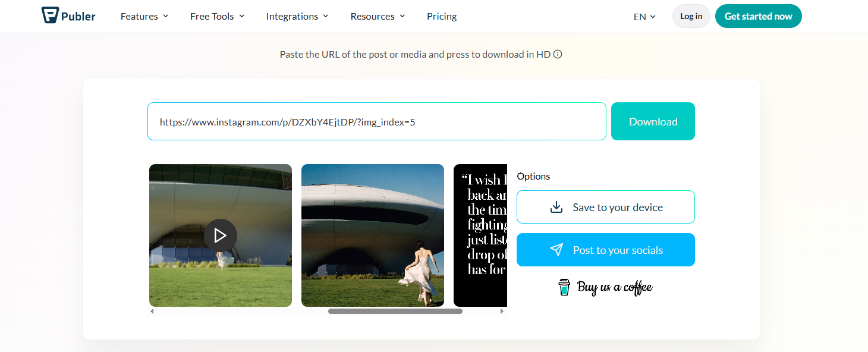Screen dimensions: 868x352
Task: Click the Options label
Action: tap(533, 176)
